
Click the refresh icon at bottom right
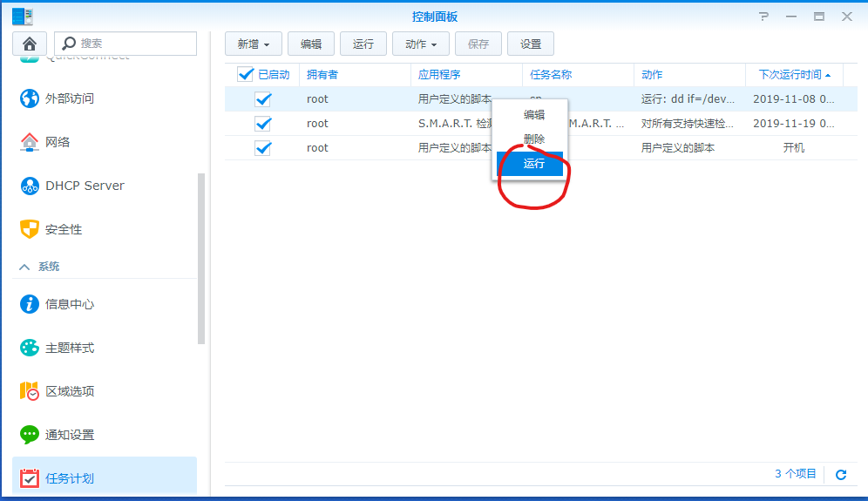(x=841, y=475)
